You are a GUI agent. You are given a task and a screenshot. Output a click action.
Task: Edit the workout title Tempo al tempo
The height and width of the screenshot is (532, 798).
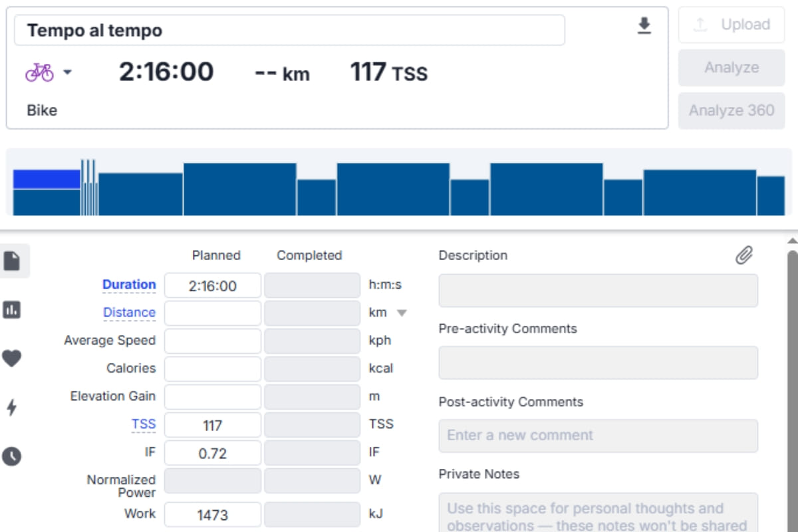pyautogui.click(x=289, y=30)
